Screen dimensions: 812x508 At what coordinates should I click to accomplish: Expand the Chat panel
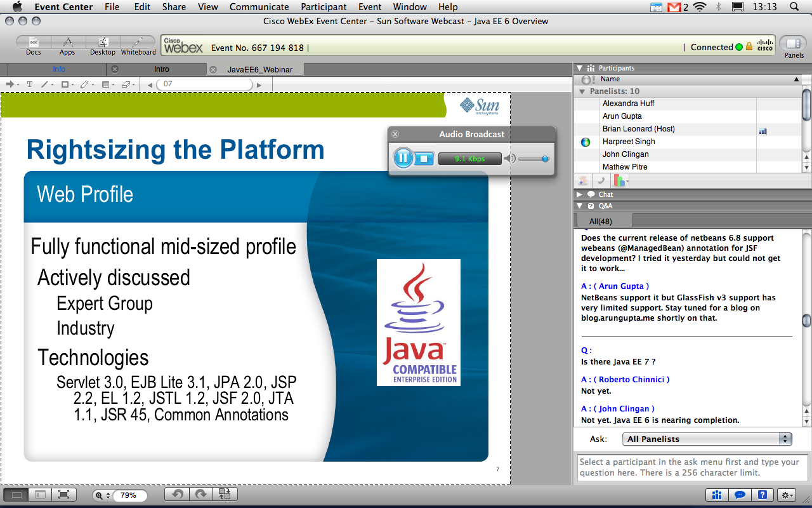click(579, 194)
